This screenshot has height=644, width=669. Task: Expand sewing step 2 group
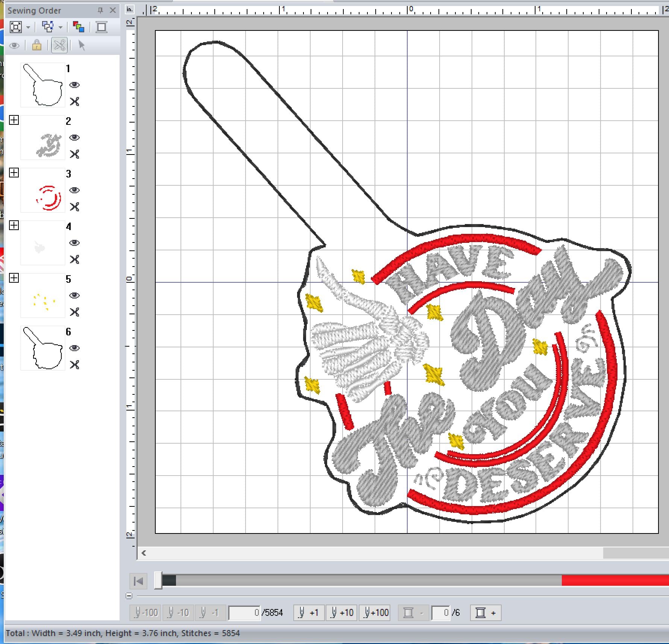(x=14, y=120)
